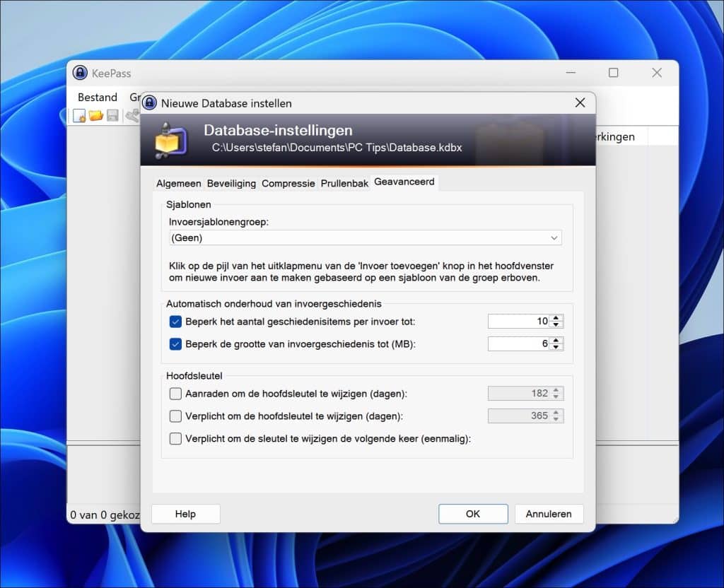724x588 pixels.
Task: Close the Nieuwe Database instellen dialog
Action: point(580,103)
